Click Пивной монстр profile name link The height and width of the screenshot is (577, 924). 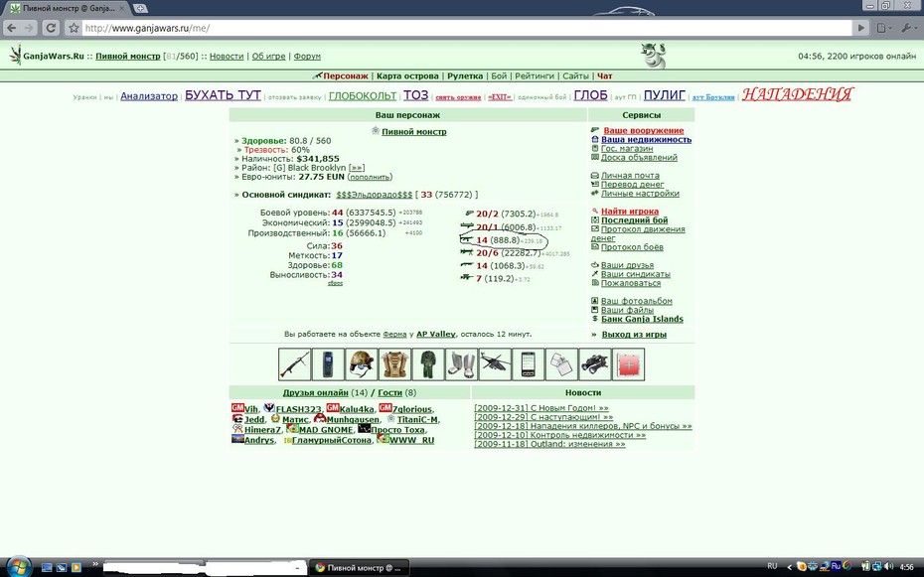(413, 132)
